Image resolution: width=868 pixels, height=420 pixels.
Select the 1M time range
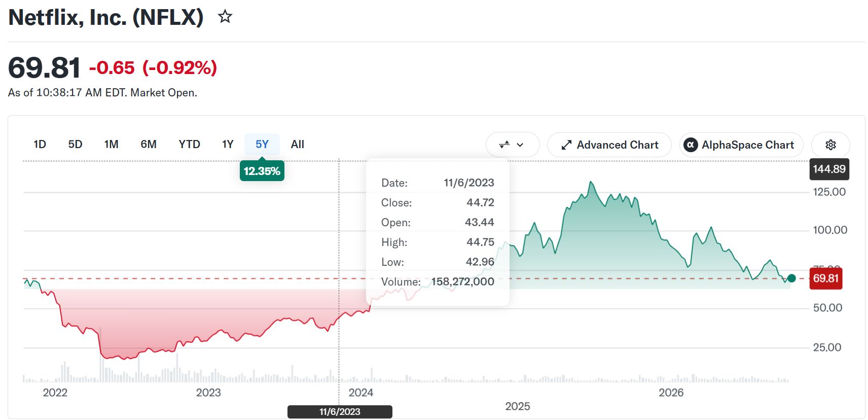pos(111,145)
